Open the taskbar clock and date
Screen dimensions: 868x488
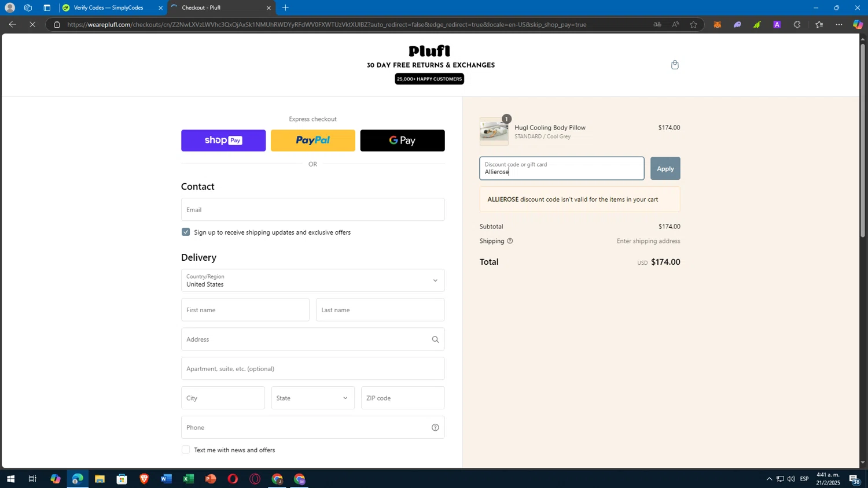click(x=828, y=479)
